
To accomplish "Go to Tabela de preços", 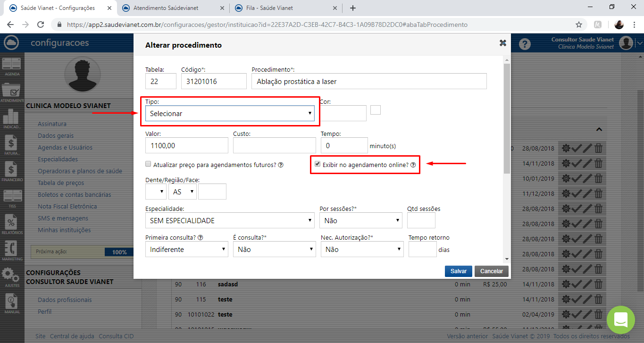I will [x=61, y=183].
